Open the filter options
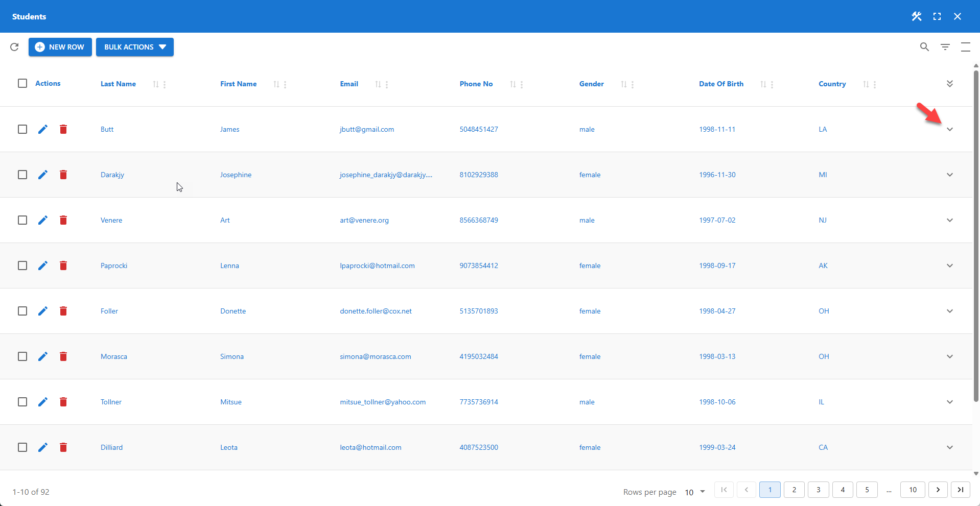The image size is (980, 506). click(x=945, y=47)
